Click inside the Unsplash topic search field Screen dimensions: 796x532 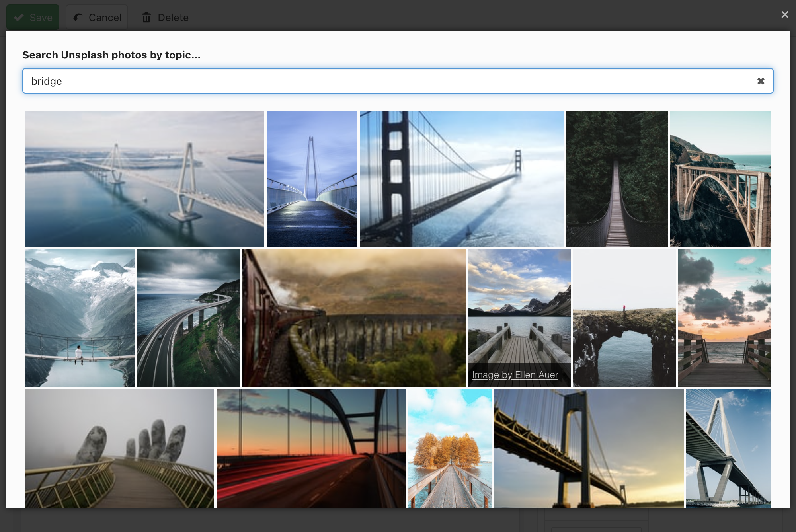390,81
